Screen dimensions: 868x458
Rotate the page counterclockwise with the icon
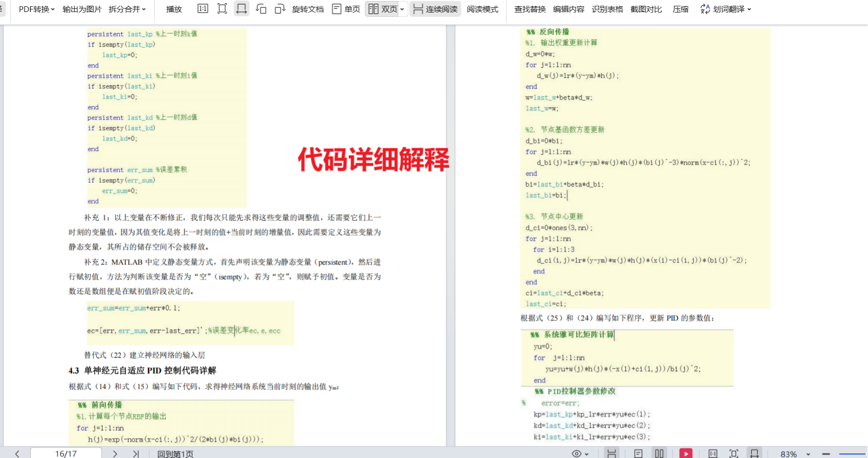pos(261,9)
